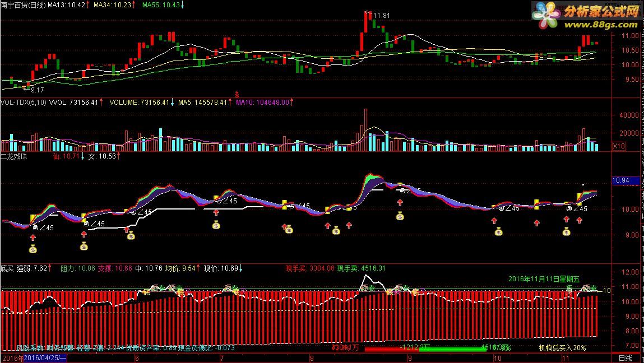
Task: Click the leftmost money bag buy signal
Action: click(x=33, y=248)
